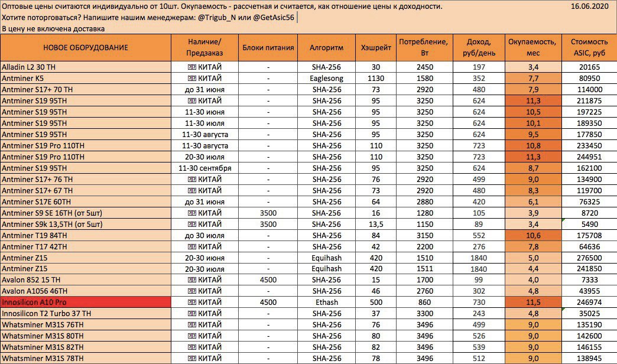Click the income cell "730"
Screen dimensions: 617x364
(x=479, y=302)
